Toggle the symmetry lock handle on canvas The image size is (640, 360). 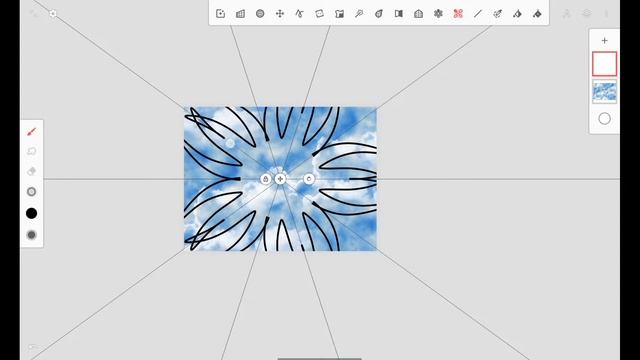point(266,179)
